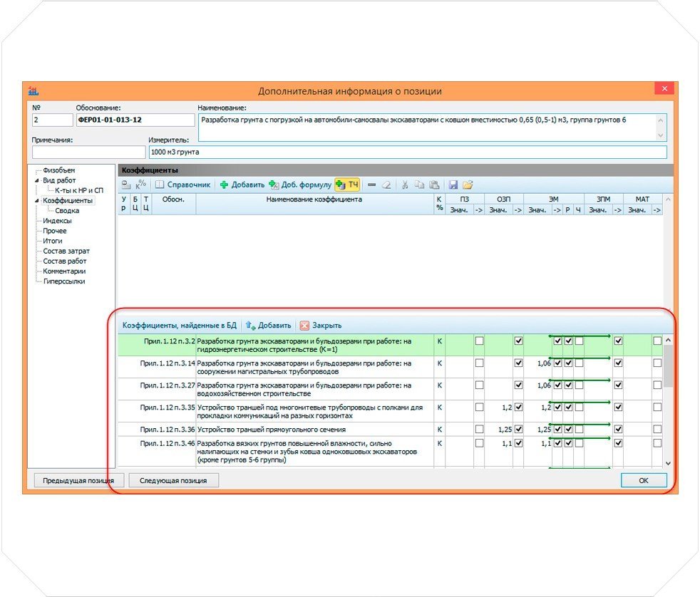The width and height of the screenshot is (700, 597).
Task: Click up arrow of found coefficients list scrollbar
Action: (668, 340)
